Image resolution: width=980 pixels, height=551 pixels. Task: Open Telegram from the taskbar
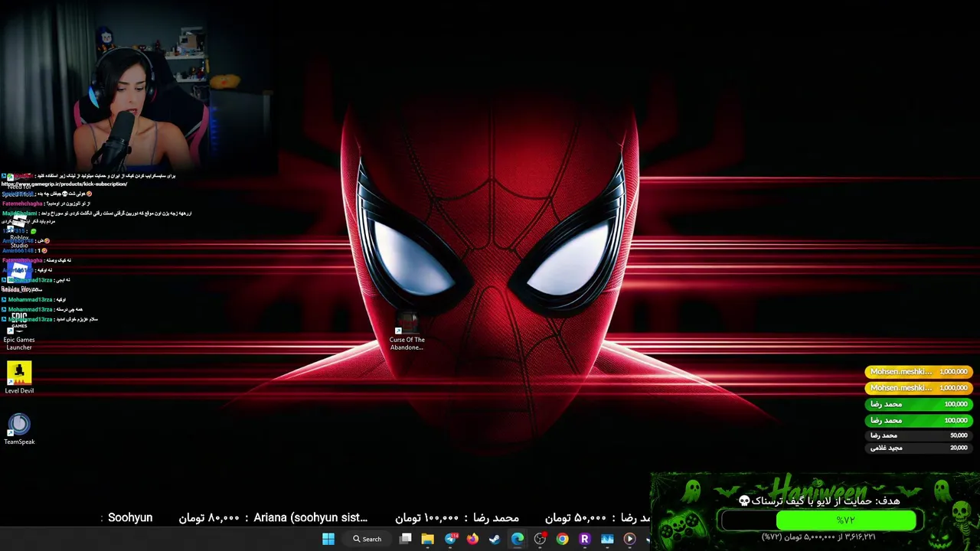point(450,539)
